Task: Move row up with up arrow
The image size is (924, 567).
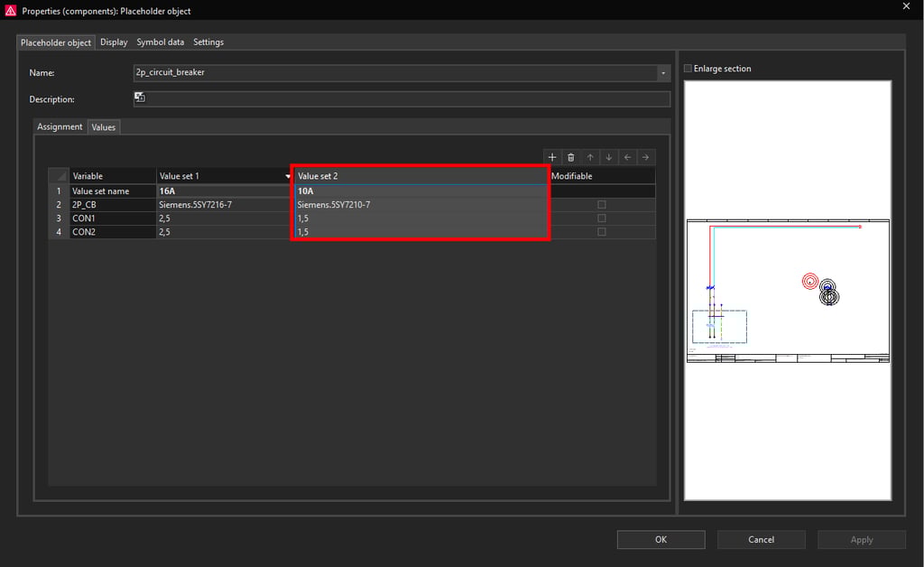Action: [590, 157]
